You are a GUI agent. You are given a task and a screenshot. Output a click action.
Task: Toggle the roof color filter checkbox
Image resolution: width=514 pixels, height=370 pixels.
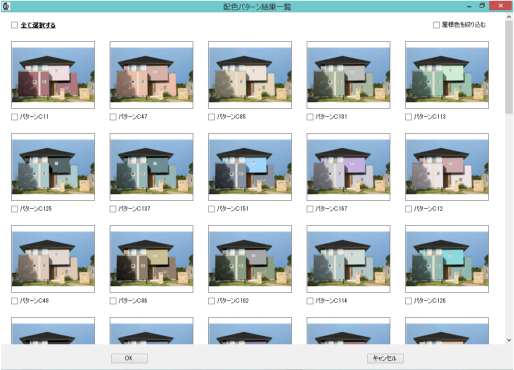[x=436, y=25]
